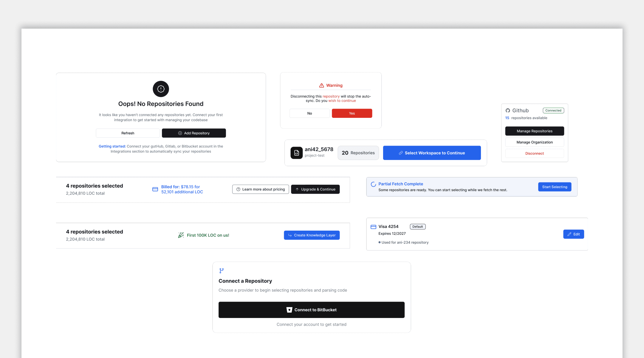This screenshot has width=644, height=358.
Task: Confirm disconnect with the red Yes button
Action: (x=352, y=113)
